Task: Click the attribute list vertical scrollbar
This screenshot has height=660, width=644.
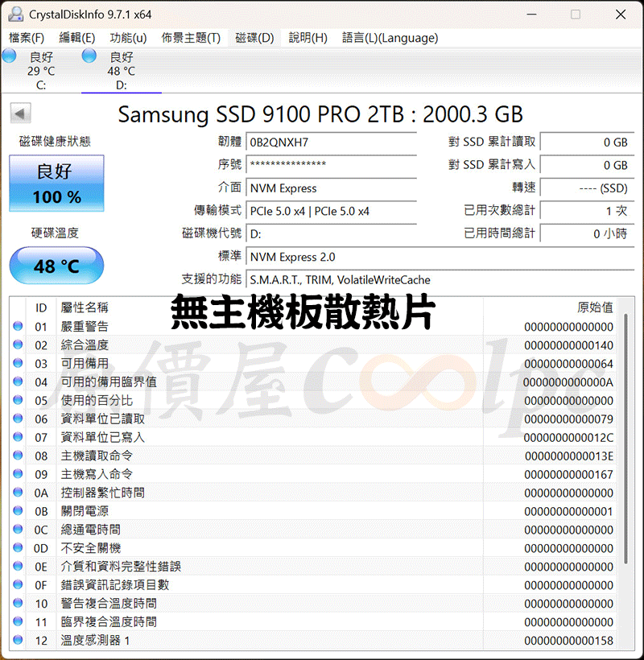Action: tap(626, 438)
